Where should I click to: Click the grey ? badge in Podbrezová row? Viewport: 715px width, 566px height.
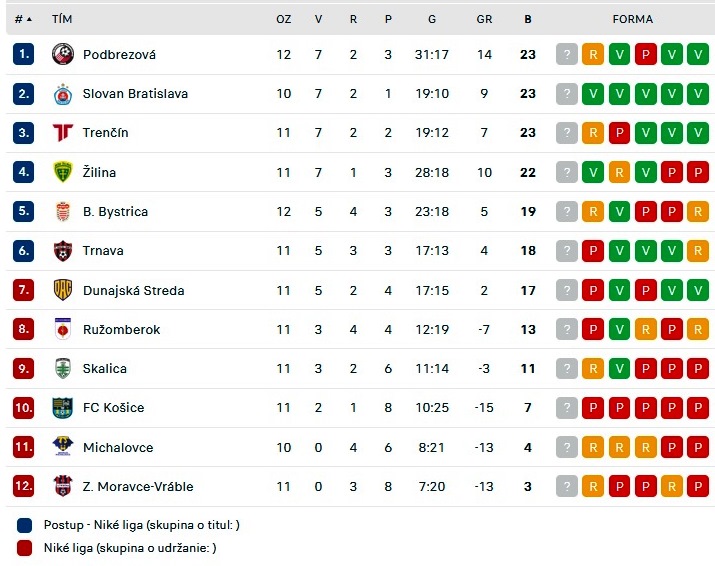point(567,55)
